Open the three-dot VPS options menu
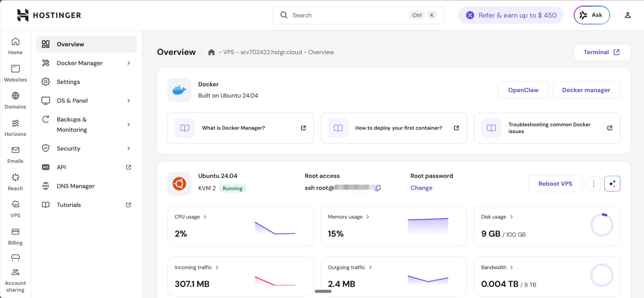 coord(593,184)
